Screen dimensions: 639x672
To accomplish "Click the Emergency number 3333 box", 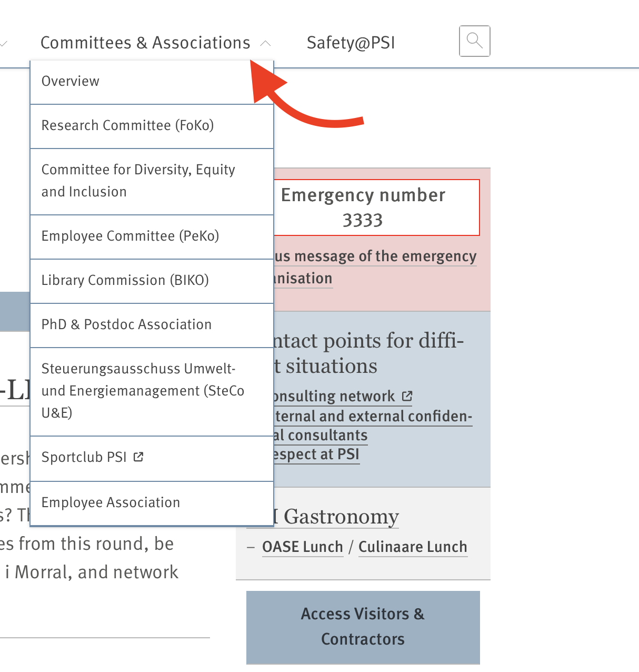I will (376, 207).
